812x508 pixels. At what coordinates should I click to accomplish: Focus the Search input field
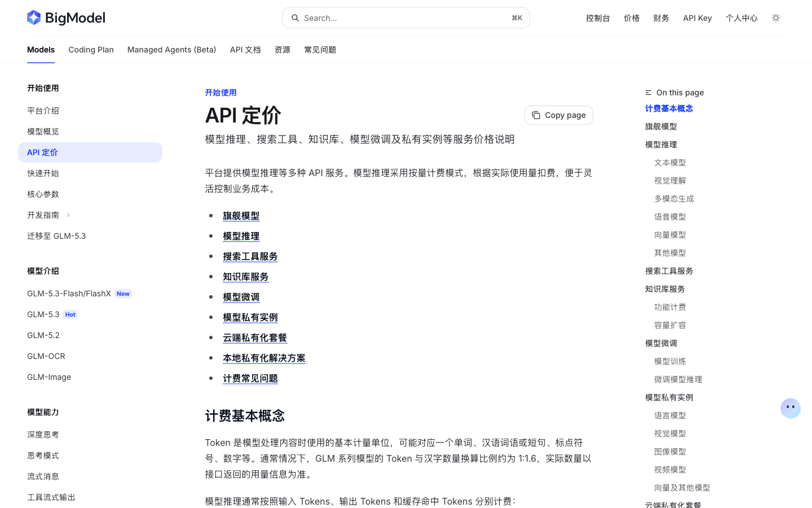[406, 18]
